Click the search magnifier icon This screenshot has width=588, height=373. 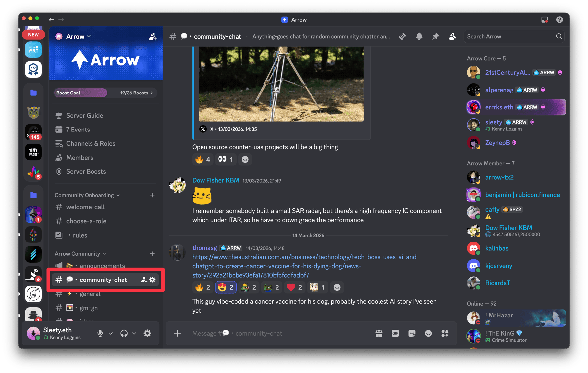(559, 36)
